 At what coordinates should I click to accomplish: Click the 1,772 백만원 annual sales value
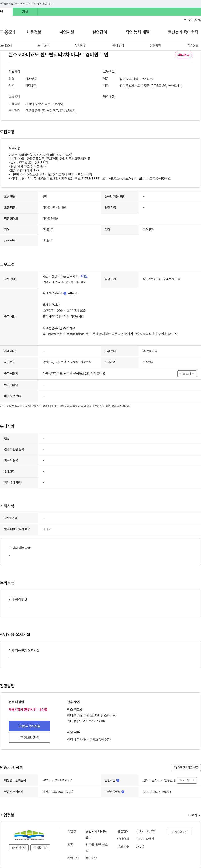145,839
